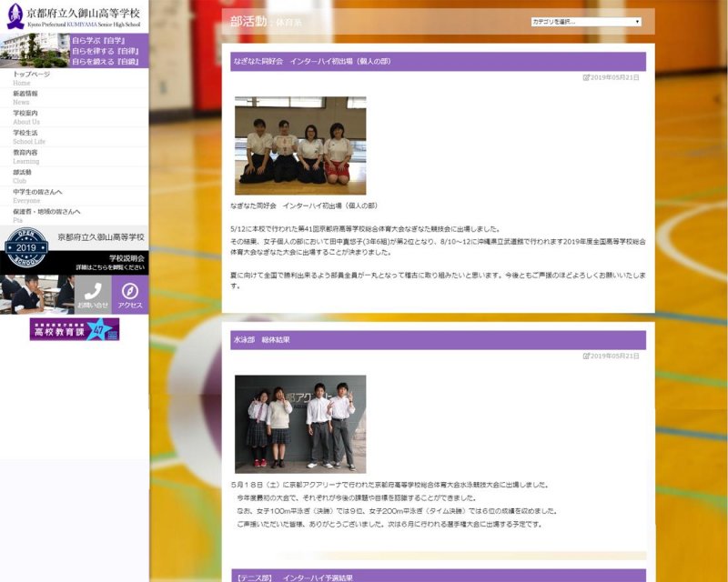Click edit icon beside first post date
Image resolution: width=728 pixels, height=582 pixels.
coord(586,77)
